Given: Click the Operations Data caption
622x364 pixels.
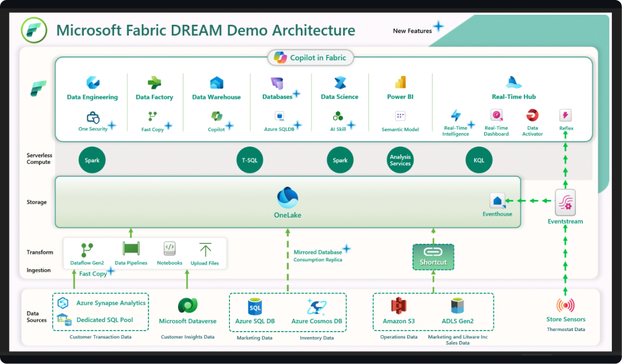Looking at the screenshot, I should pyautogui.click(x=399, y=337).
